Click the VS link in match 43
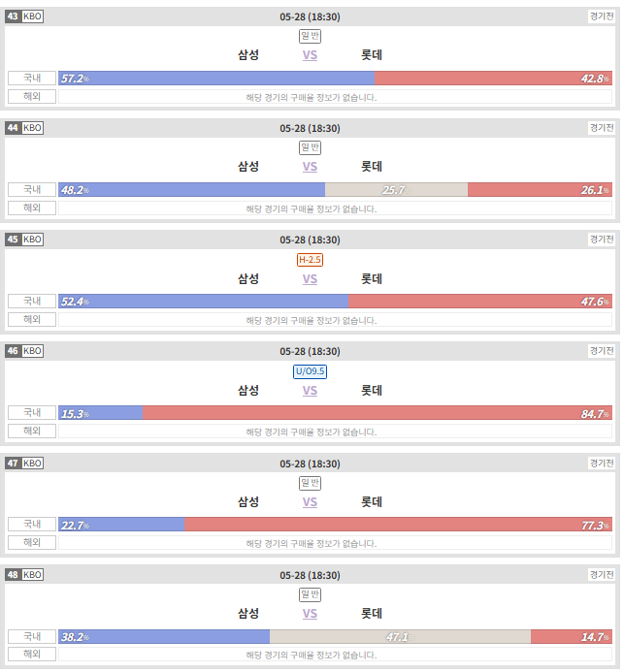 [310, 55]
